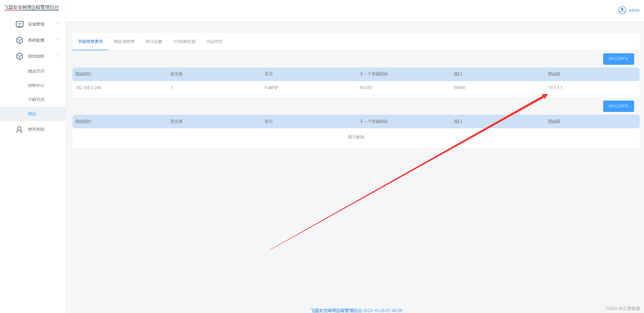
Task: Expand the 区域管理 menu chevron
Action: click(x=58, y=24)
